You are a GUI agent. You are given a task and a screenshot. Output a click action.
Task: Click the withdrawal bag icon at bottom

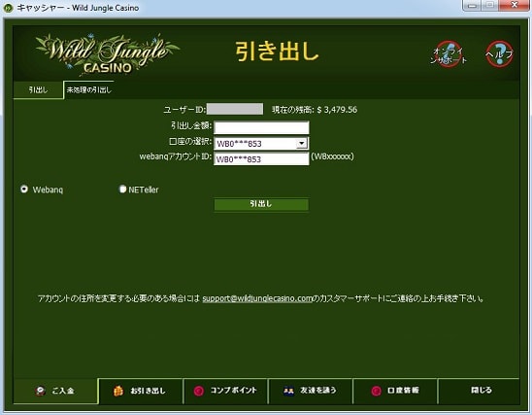click(118, 391)
